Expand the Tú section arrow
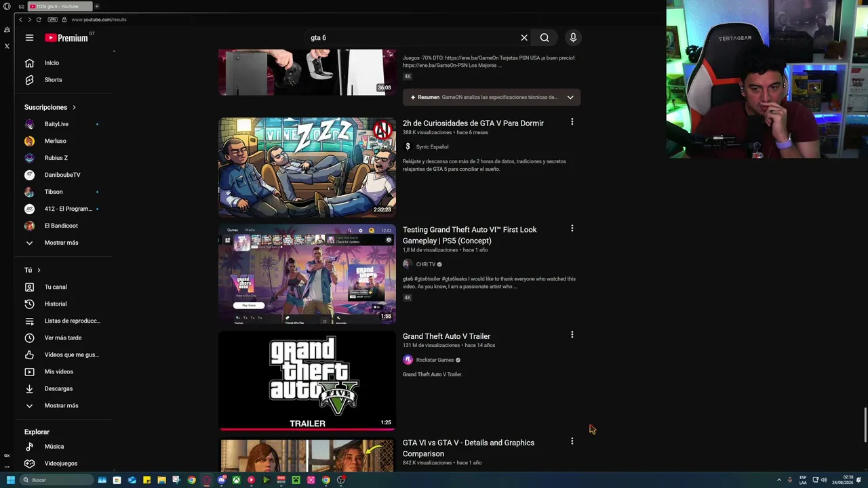The width and height of the screenshot is (868, 488). (x=39, y=270)
